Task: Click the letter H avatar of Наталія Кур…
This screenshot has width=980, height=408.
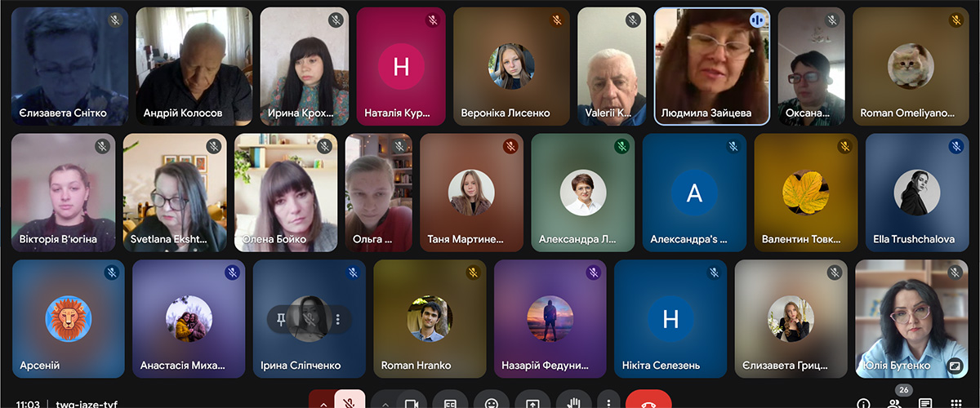Action: click(x=401, y=66)
